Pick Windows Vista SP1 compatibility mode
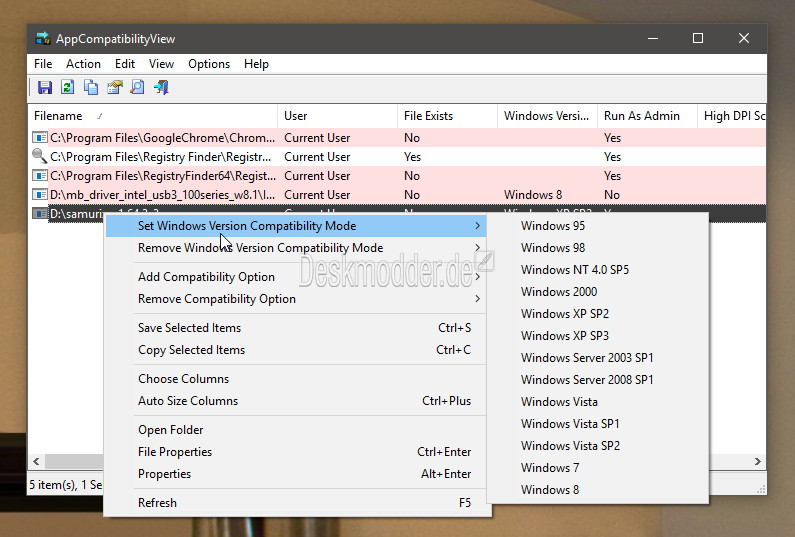The image size is (795, 537). 597,423
